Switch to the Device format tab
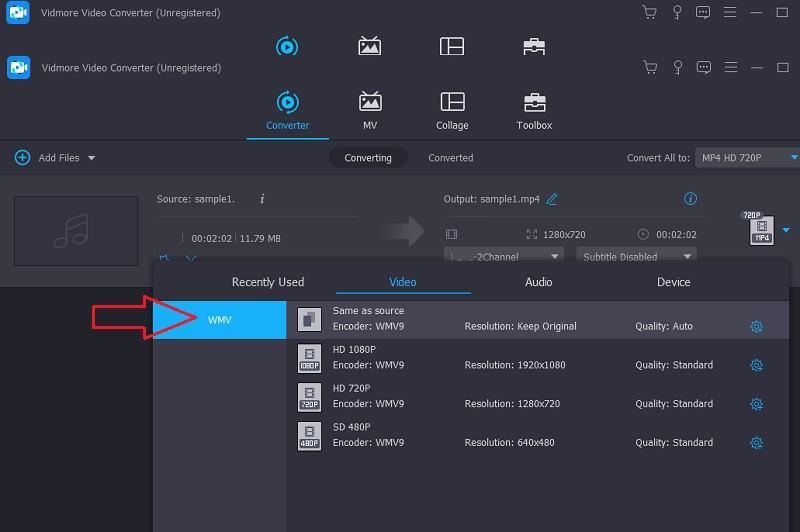The height and width of the screenshot is (532, 800). click(673, 282)
